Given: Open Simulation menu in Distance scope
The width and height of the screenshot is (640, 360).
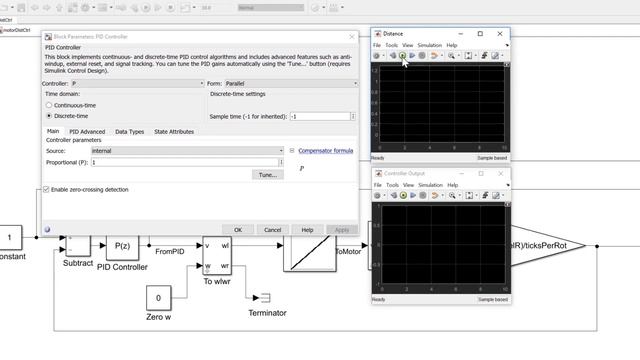Looking at the screenshot, I should 429,45.
